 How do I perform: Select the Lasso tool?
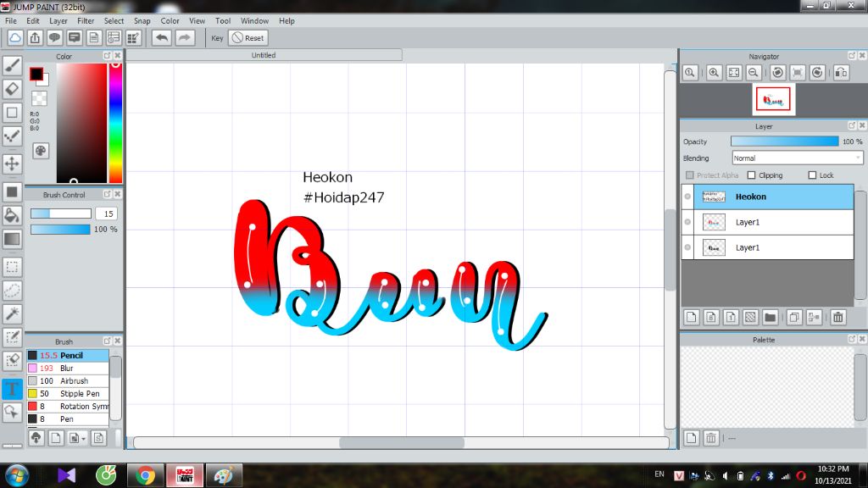pyautogui.click(x=12, y=291)
